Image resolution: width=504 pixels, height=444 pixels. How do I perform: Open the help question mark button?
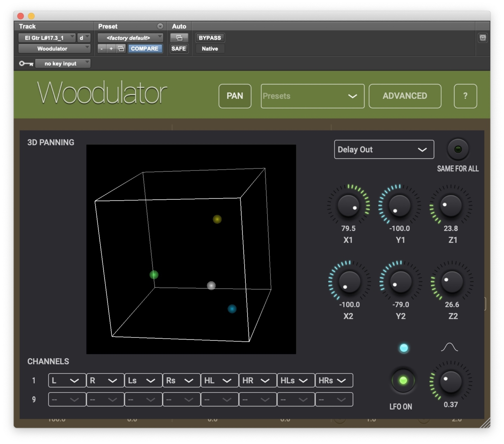(465, 96)
